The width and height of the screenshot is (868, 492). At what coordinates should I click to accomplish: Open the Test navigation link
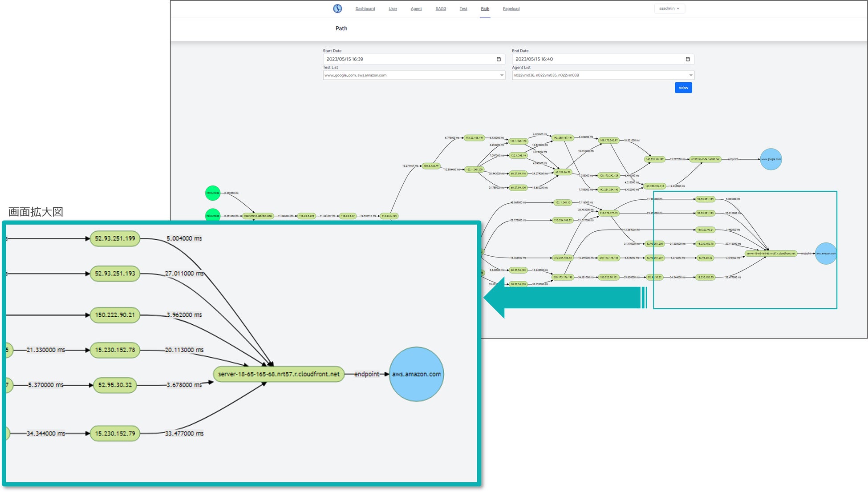point(463,9)
